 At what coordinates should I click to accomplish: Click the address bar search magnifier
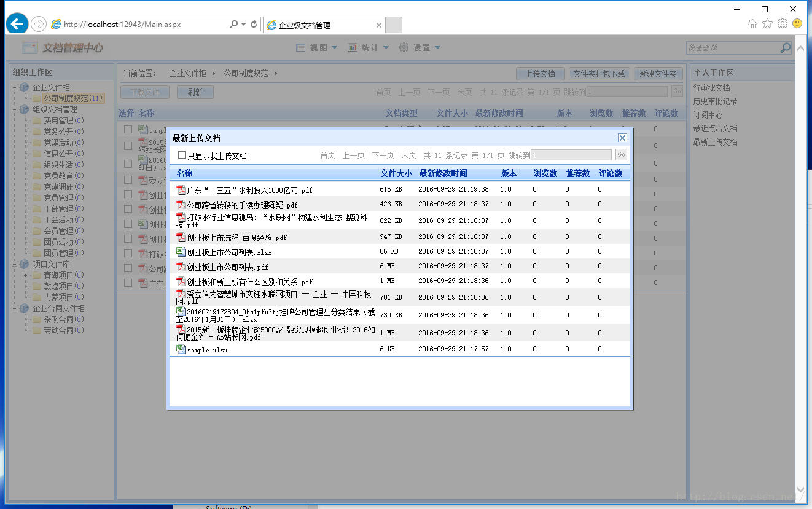pyautogui.click(x=233, y=25)
